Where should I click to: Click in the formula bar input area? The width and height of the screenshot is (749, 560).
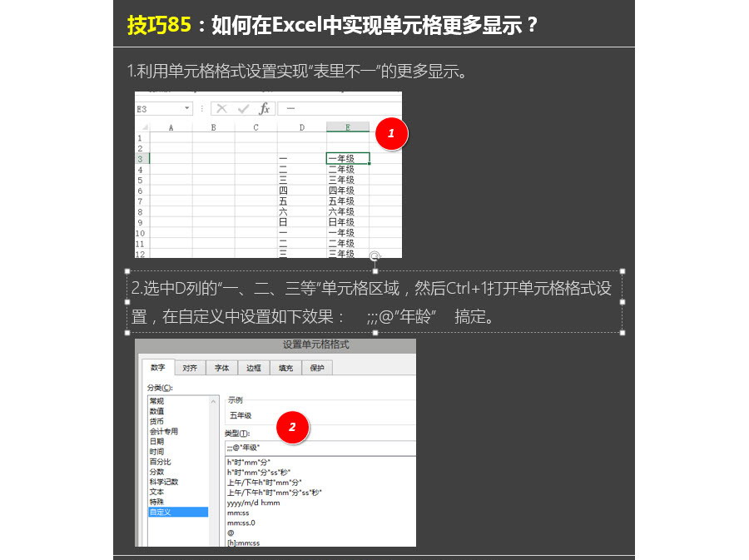pos(340,108)
